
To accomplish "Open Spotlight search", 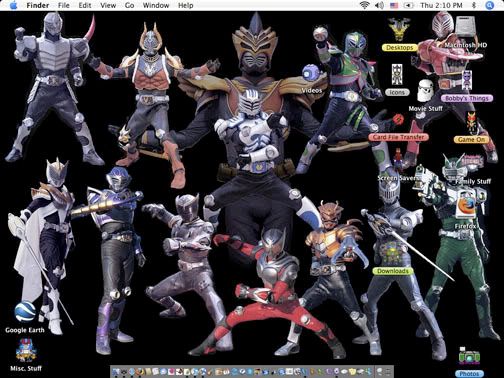I will tap(489, 5).
